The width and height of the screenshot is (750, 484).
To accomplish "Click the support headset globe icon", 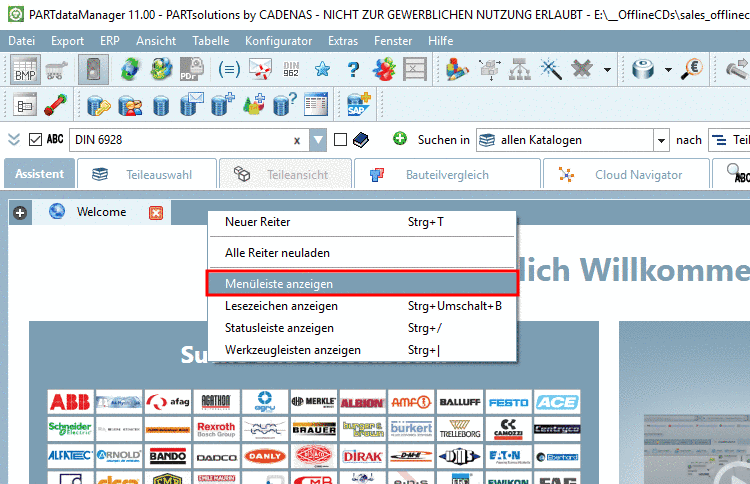I will click(162, 69).
